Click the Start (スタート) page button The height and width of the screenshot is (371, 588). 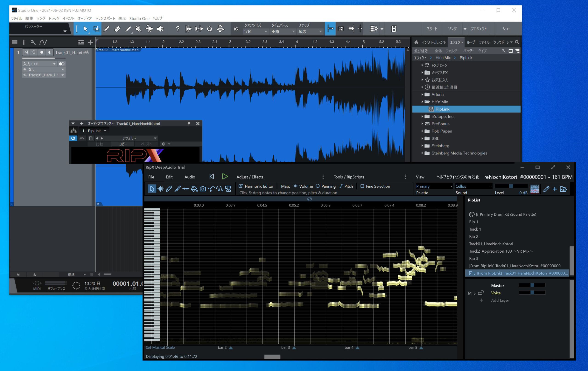[x=432, y=29]
